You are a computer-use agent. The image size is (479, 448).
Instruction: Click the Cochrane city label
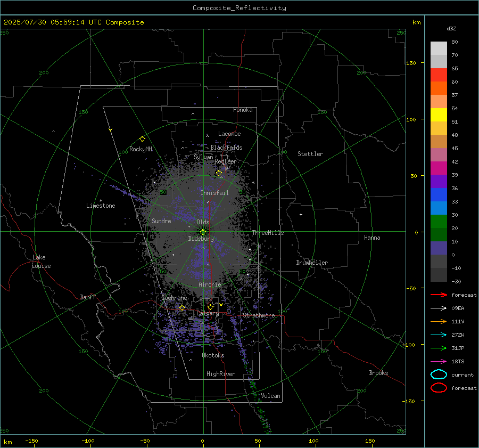pos(174,298)
